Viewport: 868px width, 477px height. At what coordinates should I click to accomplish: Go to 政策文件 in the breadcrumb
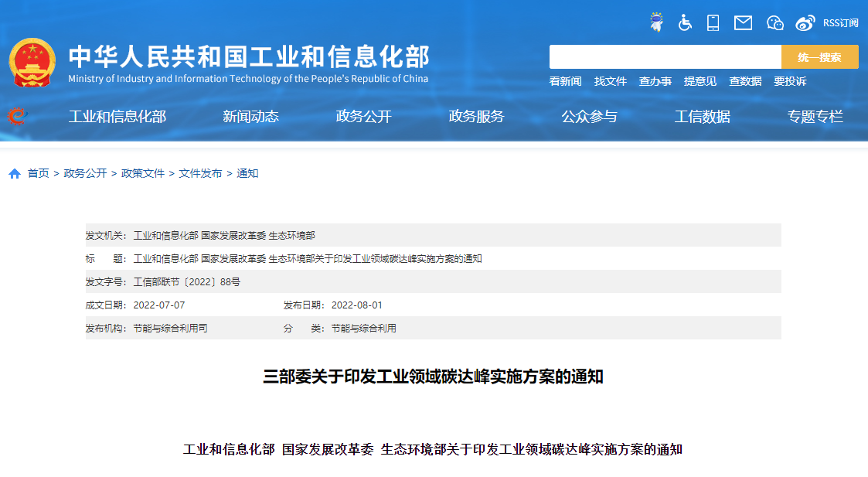(143, 173)
